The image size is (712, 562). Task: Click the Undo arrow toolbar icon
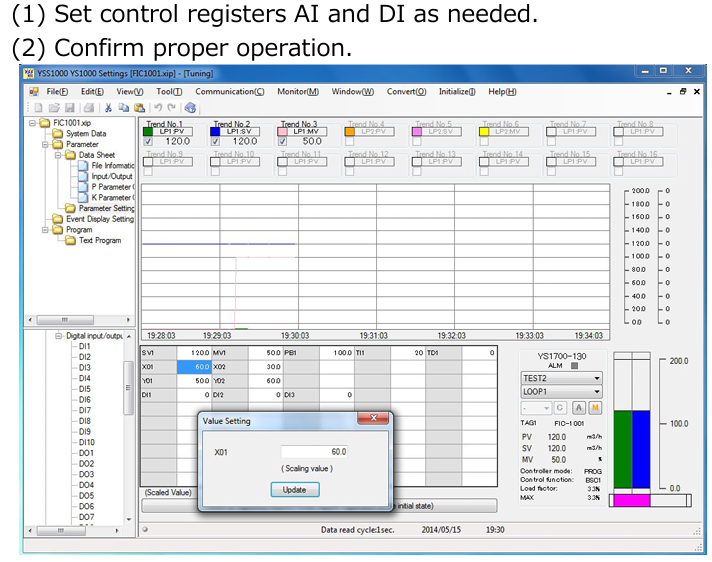pos(158,107)
